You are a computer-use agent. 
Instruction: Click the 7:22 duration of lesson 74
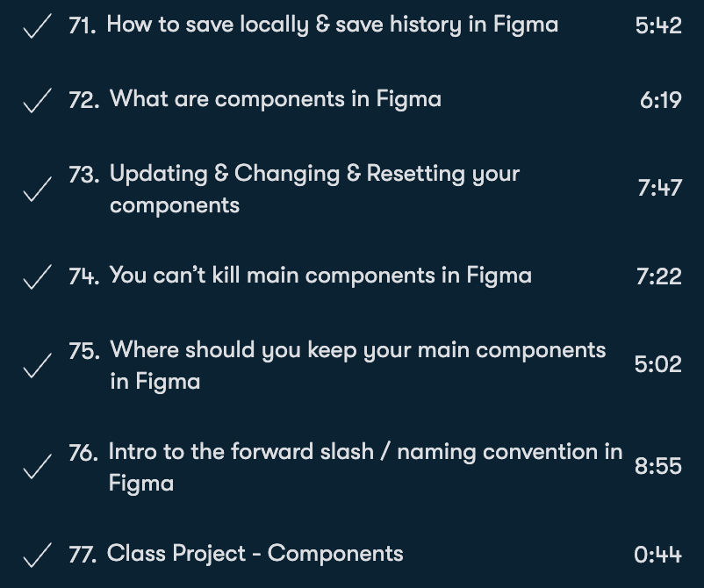pyautogui.click(x=658, y=276)
